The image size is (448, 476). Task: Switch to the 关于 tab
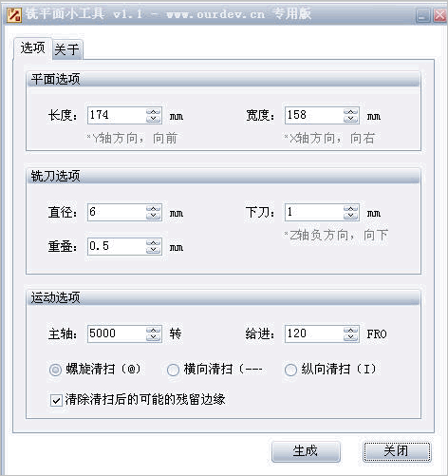point(66,49)
